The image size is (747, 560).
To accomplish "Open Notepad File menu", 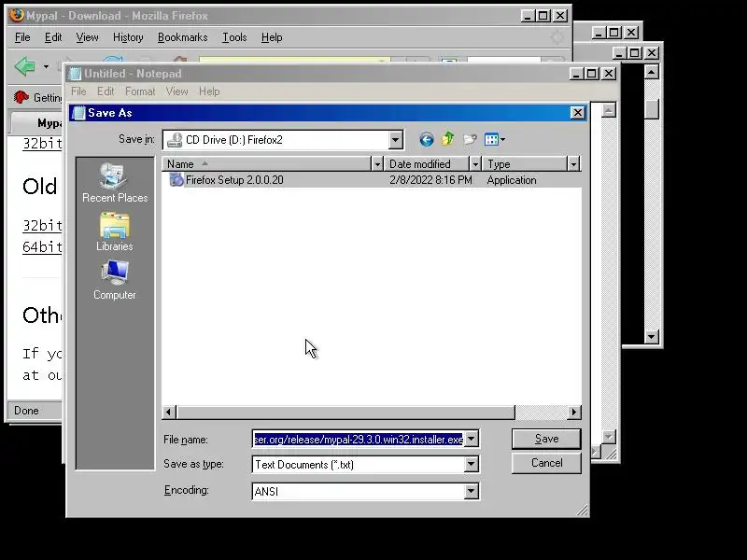I will pyautogui.click(x=78, y=91).
